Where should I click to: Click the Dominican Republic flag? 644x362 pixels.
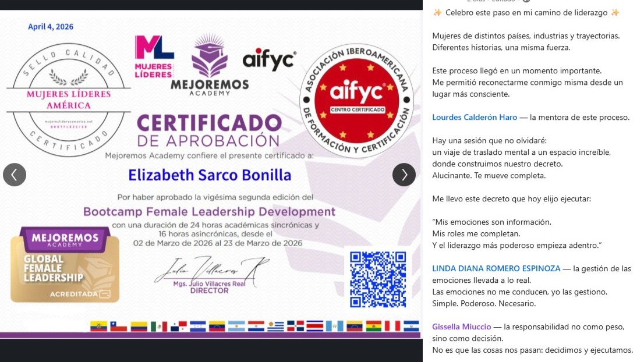[x=295, y=326]
